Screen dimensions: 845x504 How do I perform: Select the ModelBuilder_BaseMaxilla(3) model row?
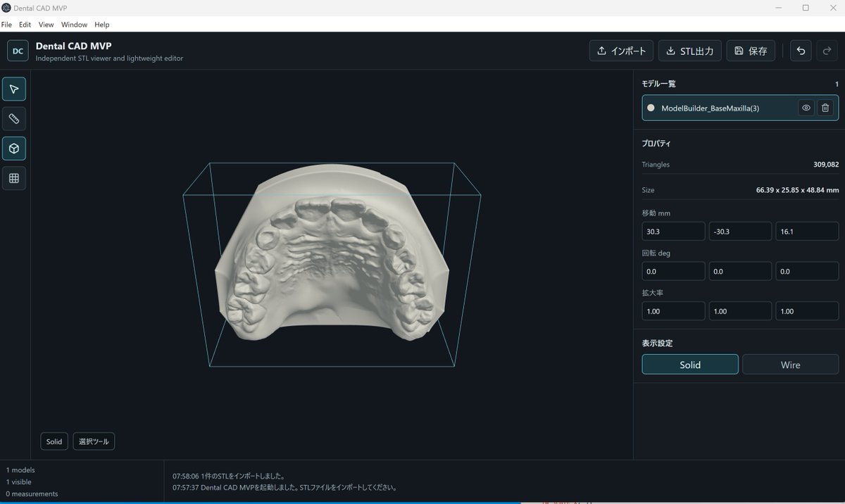[740, 108]
